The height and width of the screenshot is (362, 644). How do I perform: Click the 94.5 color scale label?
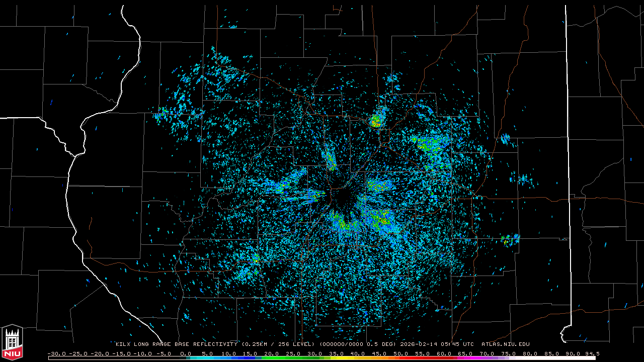pyautogui.click(x=592, y=353)
